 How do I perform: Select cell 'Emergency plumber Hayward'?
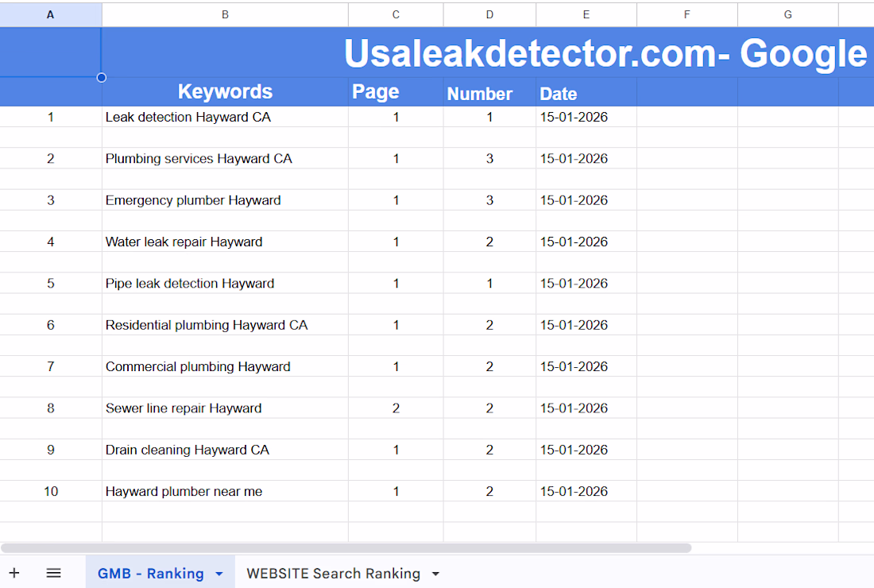point(225,200)
